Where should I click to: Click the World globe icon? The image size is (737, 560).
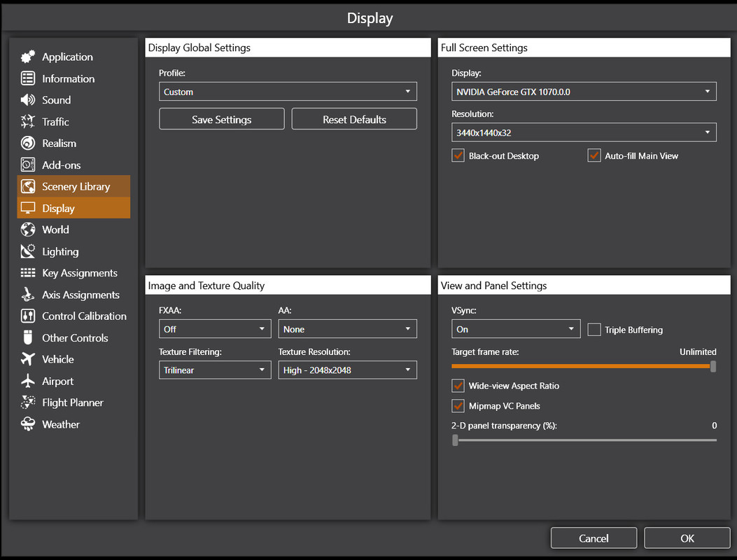pyautogui.click(x=28, y=230)
